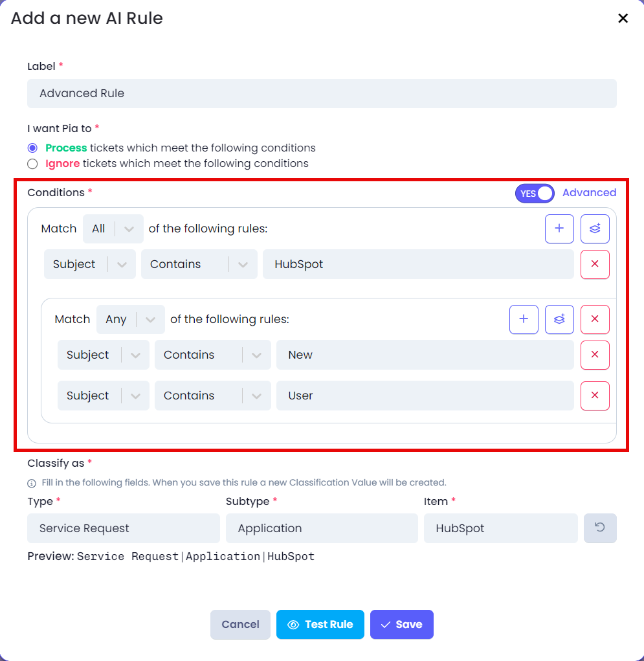
Task: Remove the Subject Contains New rule
Action: point(595,355)
